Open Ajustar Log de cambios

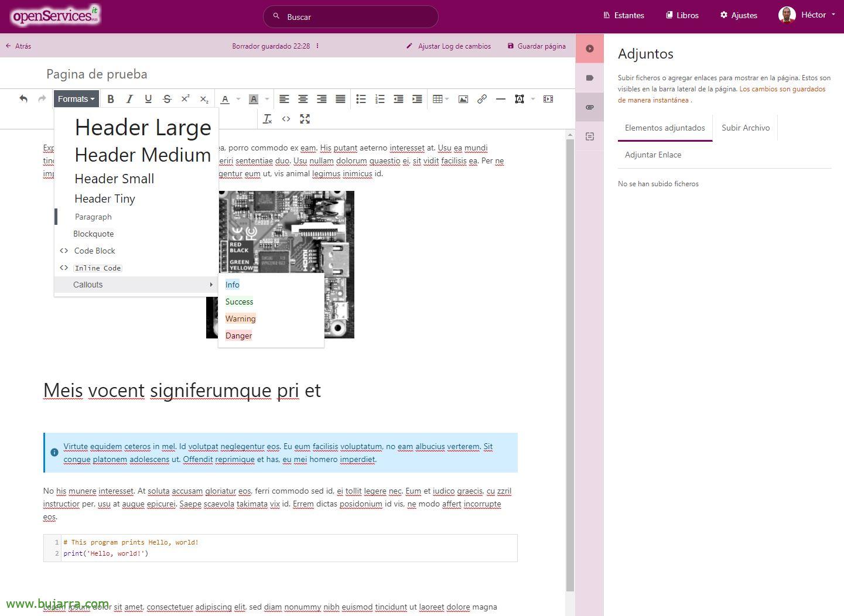pyautogui.click(x=449, y=46)
